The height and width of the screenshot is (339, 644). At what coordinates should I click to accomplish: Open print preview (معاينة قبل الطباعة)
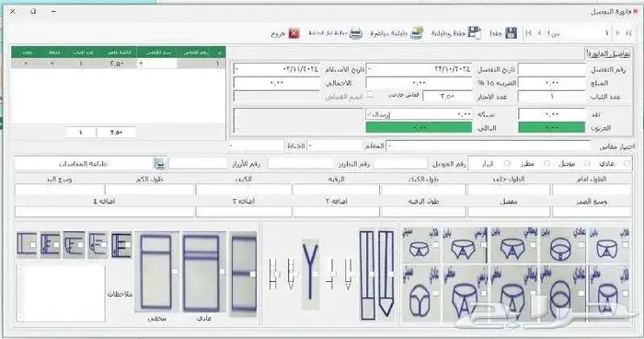pyautogui.click(x=356, y=33)
